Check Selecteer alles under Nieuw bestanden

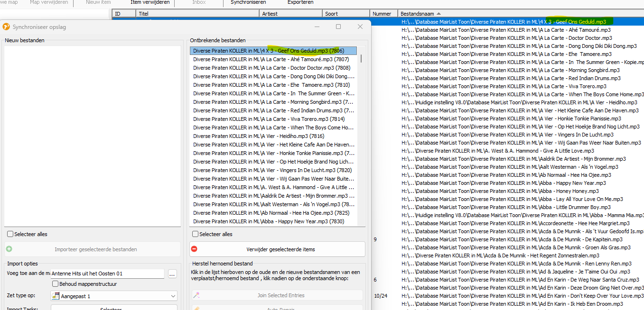[10, 234]
